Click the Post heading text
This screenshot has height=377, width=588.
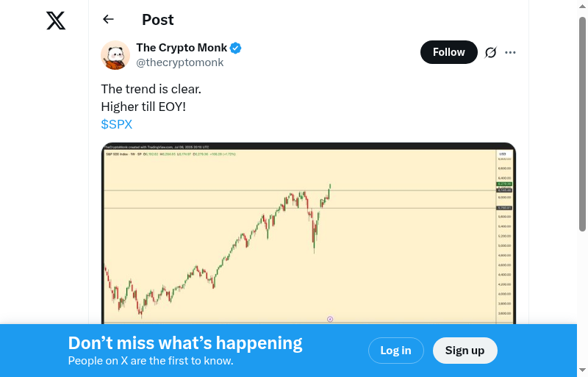coord(158,20)
